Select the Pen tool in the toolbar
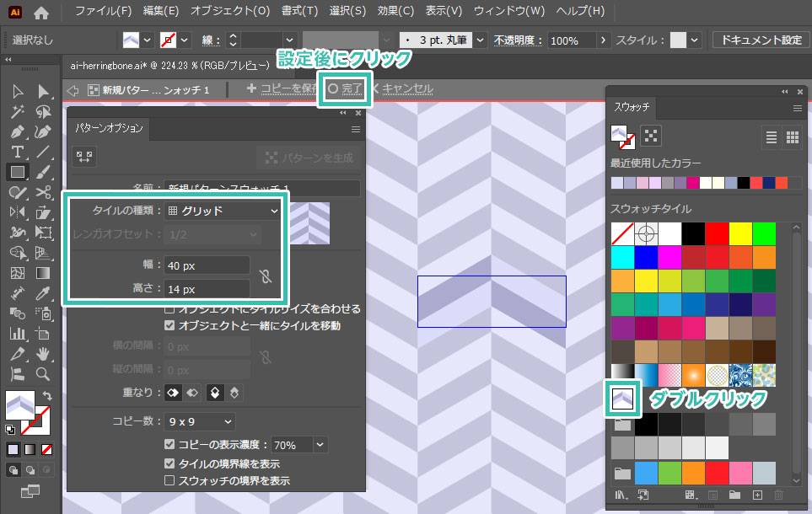 pyautogui.click(x=17, y=132)
